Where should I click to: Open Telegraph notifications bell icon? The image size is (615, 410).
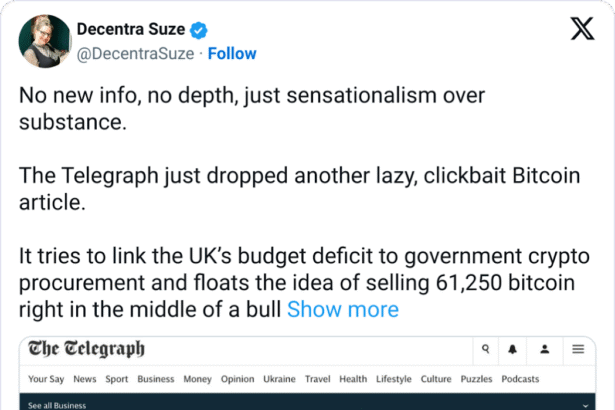(x=515, y=350)
